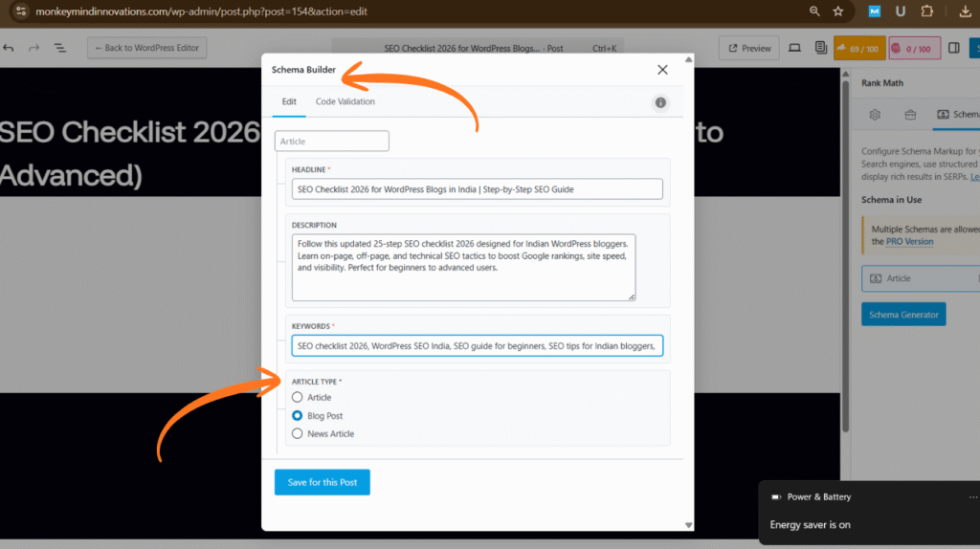Viewport: 980px width, 549px height.
Task: Click the undo arrow in the editor toolbar
Action: coord(9,48)
